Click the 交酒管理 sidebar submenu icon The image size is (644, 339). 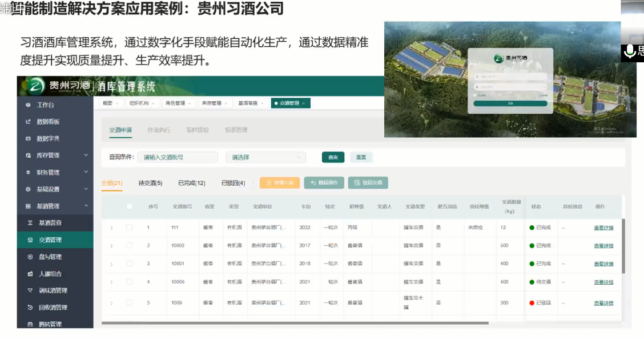pos(30,240)
